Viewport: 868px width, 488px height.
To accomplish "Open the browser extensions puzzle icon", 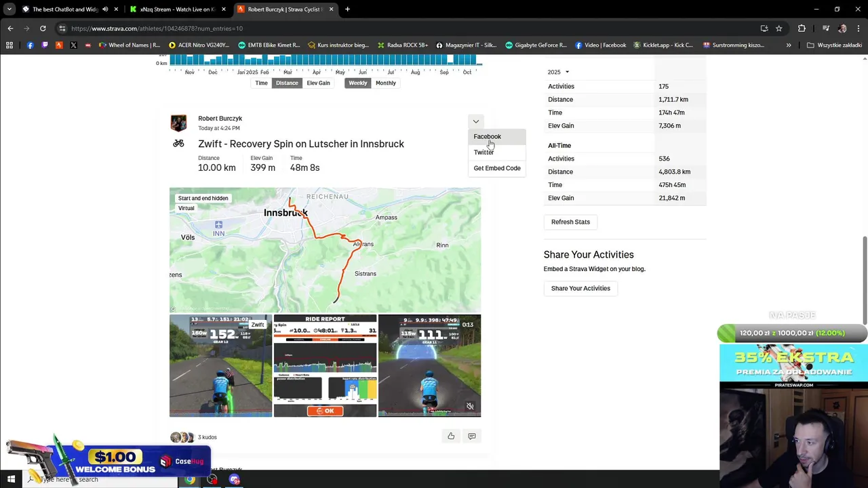I will click(x=802, y=28).
